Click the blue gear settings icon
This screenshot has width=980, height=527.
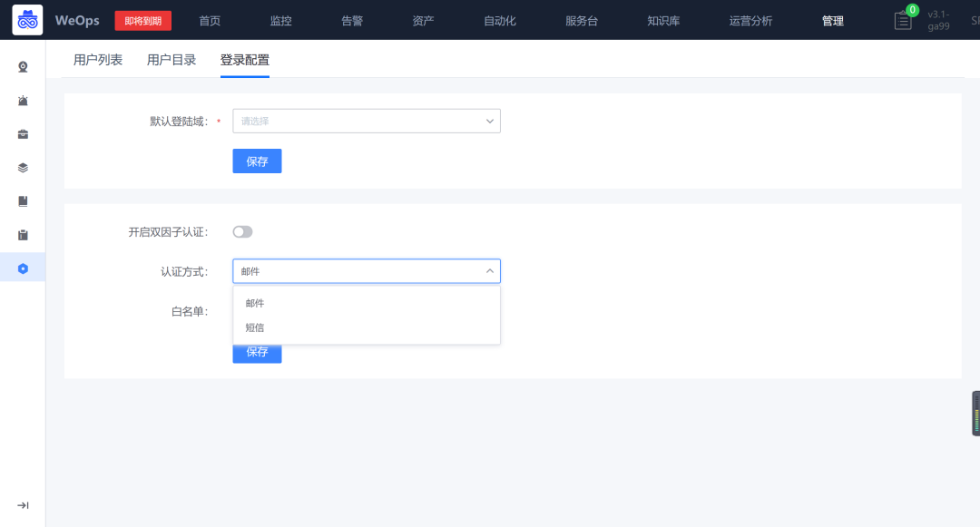click(22, 268)
